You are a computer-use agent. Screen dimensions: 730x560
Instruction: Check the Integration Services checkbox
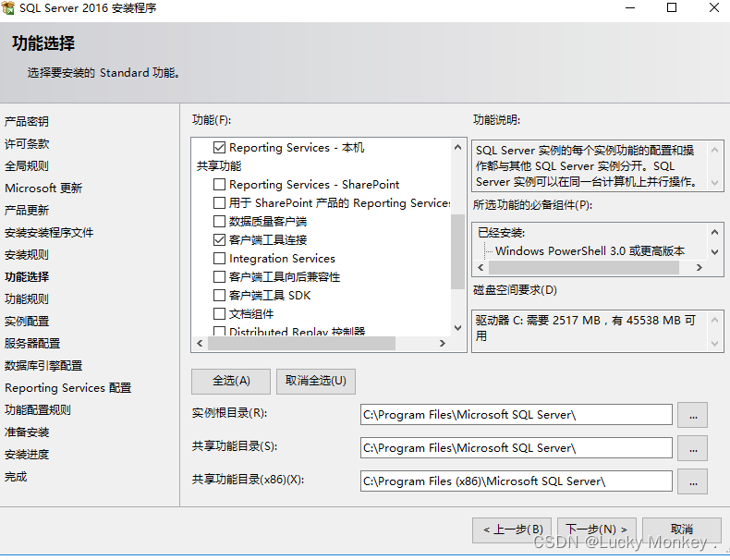pyautogui.click(x=219, y=259)
